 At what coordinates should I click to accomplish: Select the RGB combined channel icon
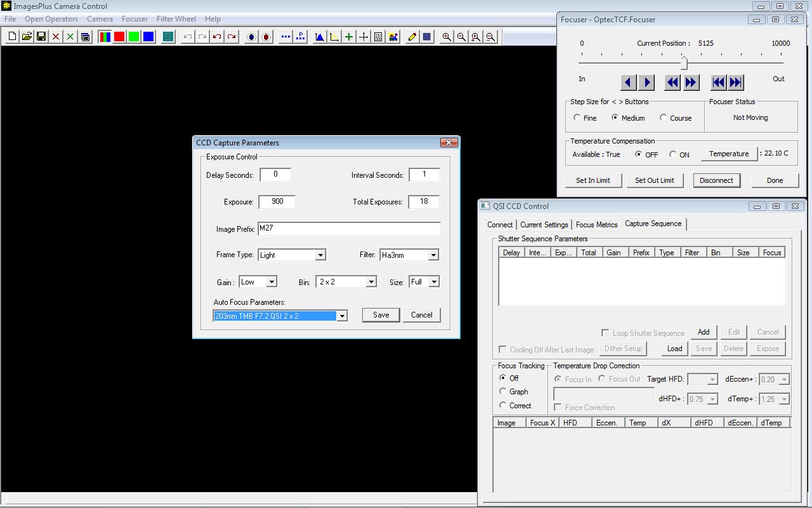point(105,37)
